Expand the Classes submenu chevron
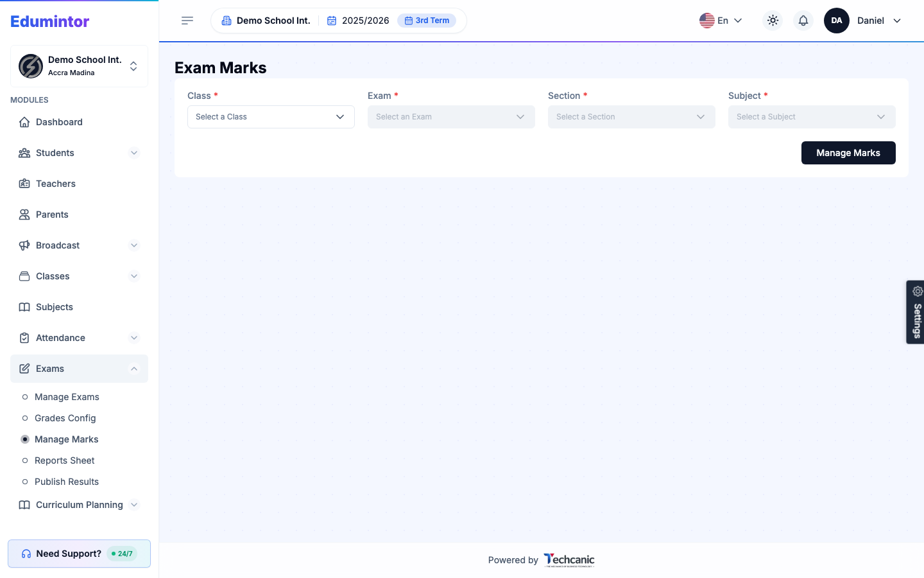The height and width of the screenshot is (578, 924). tap(134, 276)
